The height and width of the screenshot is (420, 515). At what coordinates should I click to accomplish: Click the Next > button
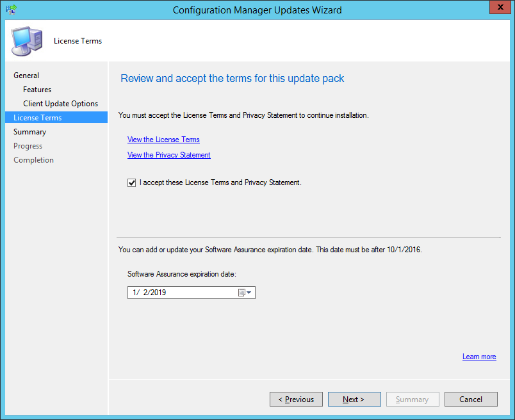tap(354, 400)
